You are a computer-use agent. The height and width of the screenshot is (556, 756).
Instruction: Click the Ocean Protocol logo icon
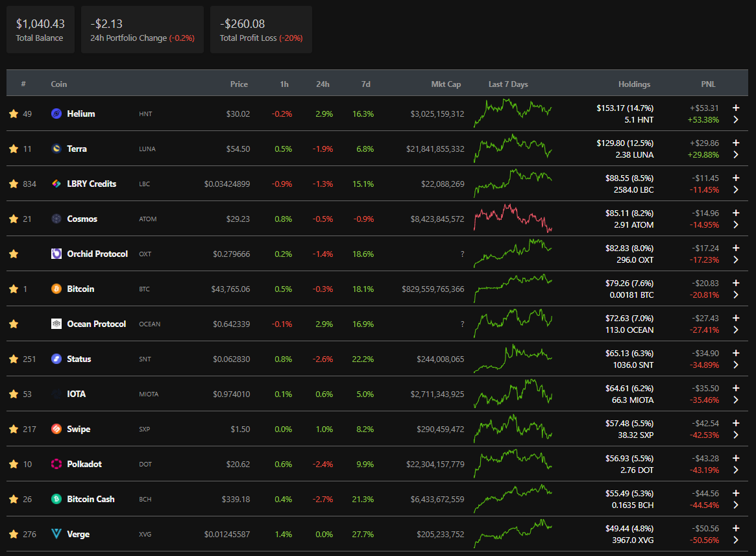[x=56, y=324]
